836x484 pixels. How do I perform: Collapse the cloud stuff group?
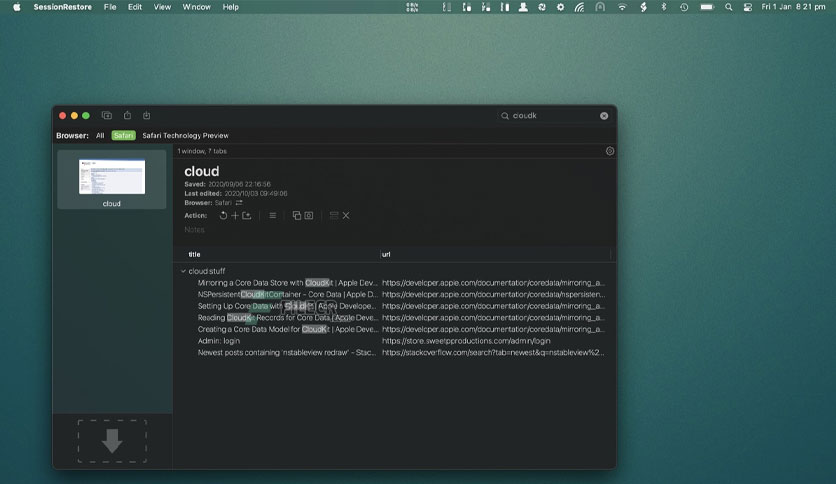[183, 271]
